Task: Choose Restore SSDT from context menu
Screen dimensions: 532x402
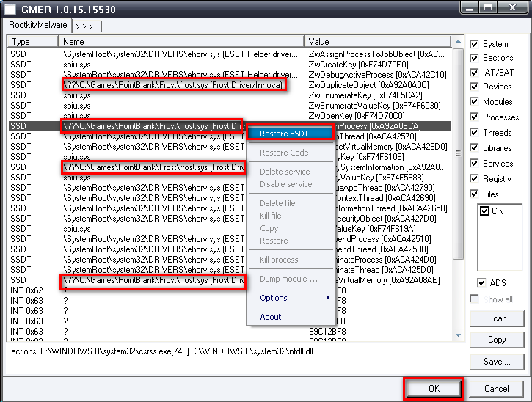Action: coord(291,134)
